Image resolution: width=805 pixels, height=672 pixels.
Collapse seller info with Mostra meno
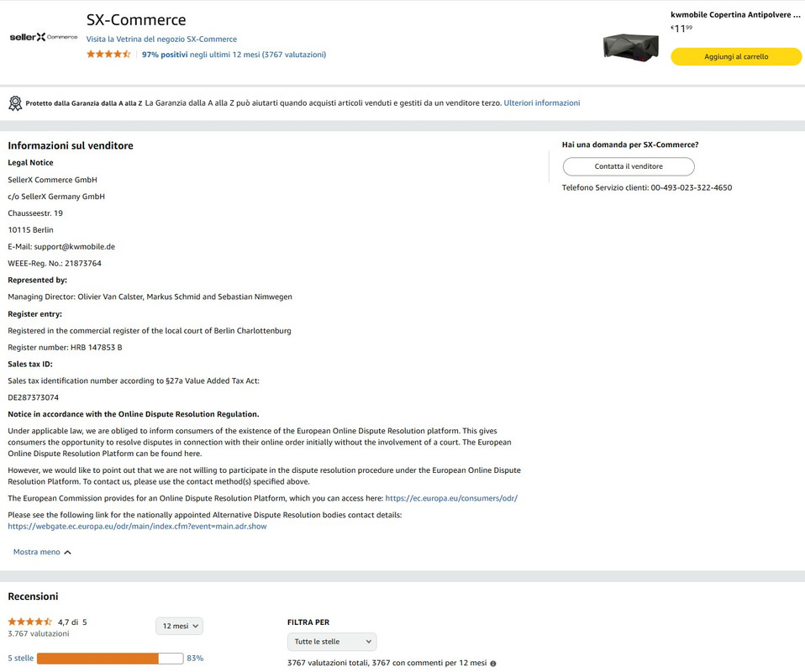(42, 552)
